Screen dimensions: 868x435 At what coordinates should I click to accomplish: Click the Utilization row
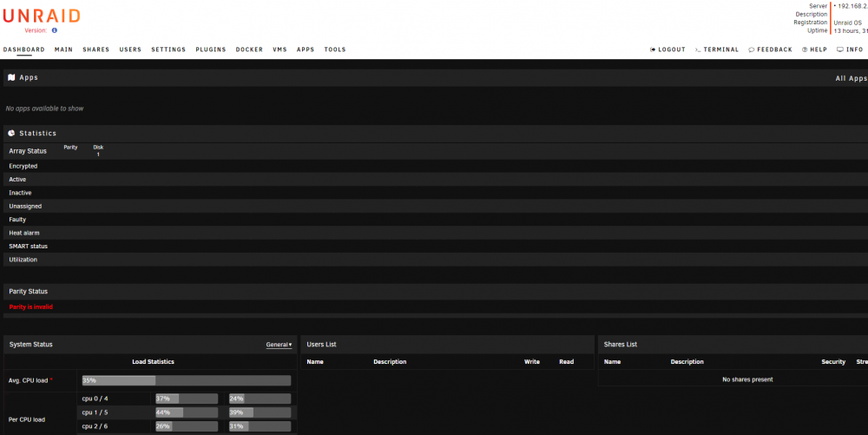pos(436,260)
